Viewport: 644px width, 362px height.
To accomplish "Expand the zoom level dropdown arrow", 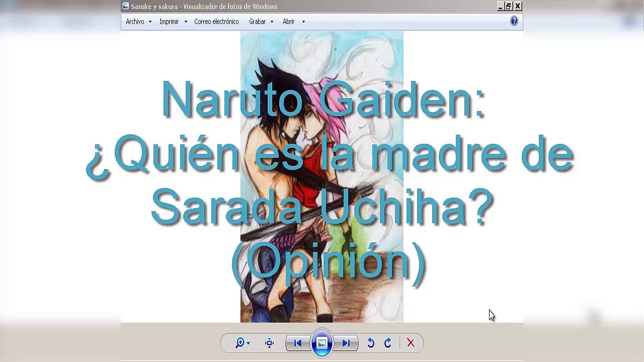I will pos(249,343).
